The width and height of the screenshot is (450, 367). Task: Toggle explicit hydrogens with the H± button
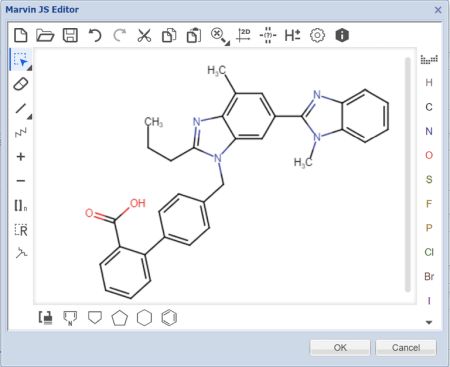tap(292, 35)
